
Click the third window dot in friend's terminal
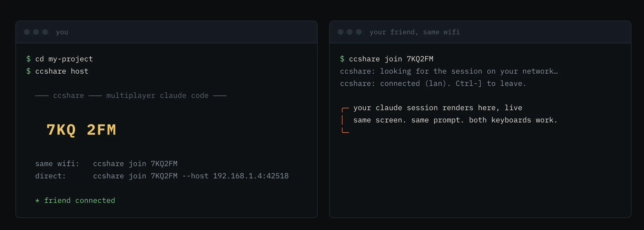click(x=359, y=32)
